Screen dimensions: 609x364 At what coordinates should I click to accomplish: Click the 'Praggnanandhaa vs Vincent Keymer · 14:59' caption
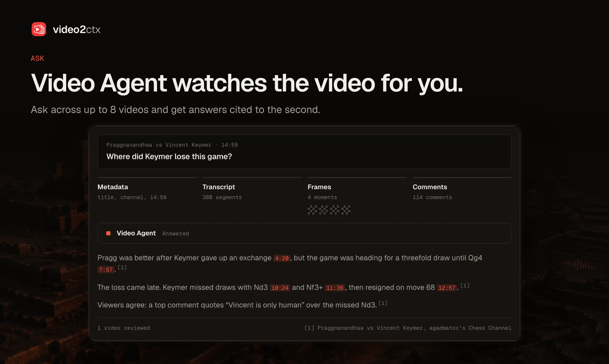click(172, 145)
